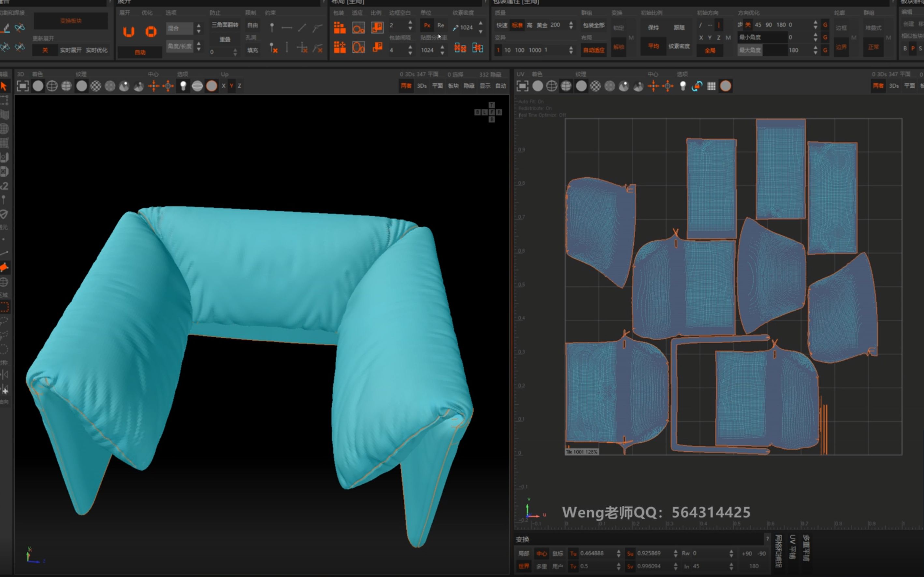Open the 混合 unfold options dropdown
This screenshot has height=577, width=924.
tap(180, 28)
